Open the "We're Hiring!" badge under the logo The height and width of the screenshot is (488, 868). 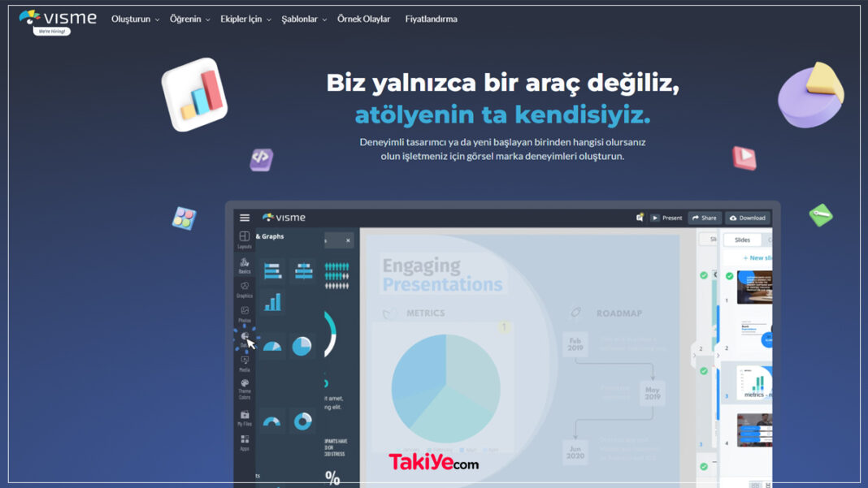[x=51, y=32]
